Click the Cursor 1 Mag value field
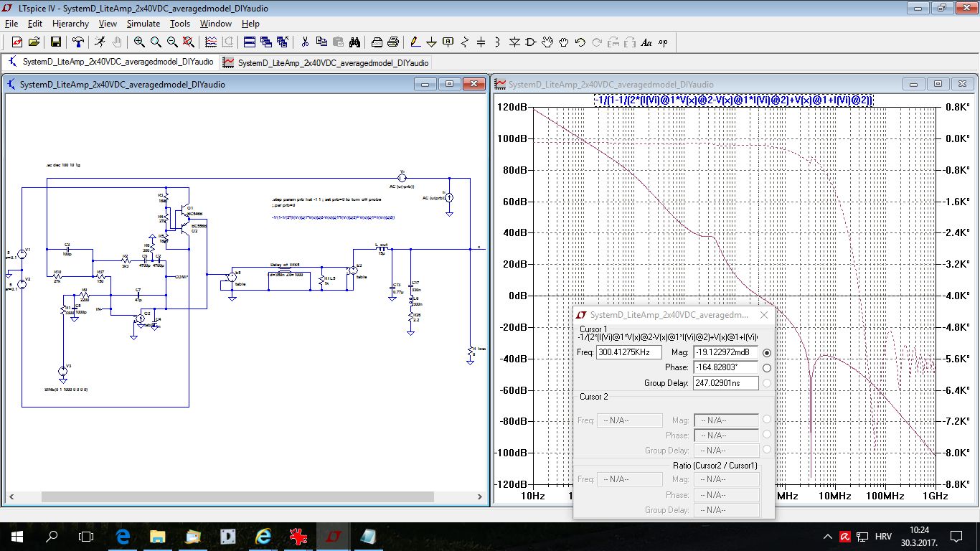The width and height of the screenshot is (980, 551). [725, 352]
